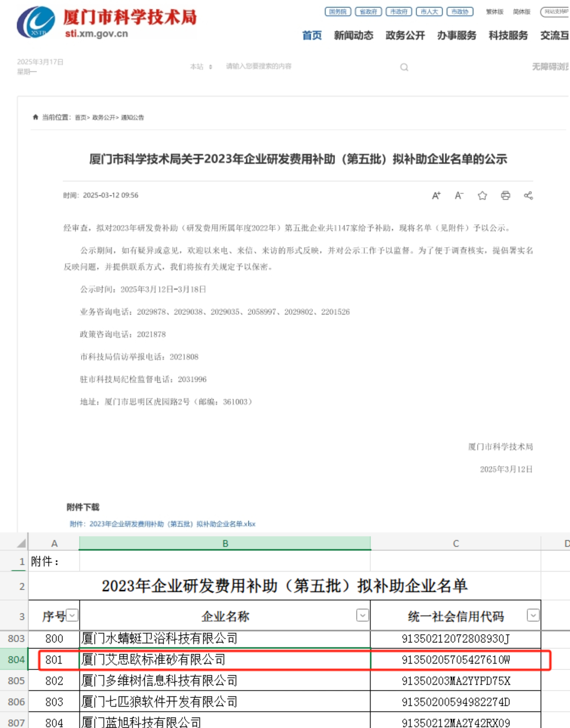Click the spreadsheet title in row 2

(284, 586)
